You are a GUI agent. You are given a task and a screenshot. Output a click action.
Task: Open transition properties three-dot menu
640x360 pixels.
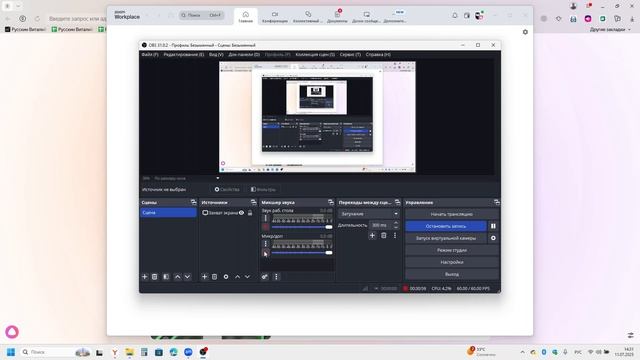click(x=395, y=236)
